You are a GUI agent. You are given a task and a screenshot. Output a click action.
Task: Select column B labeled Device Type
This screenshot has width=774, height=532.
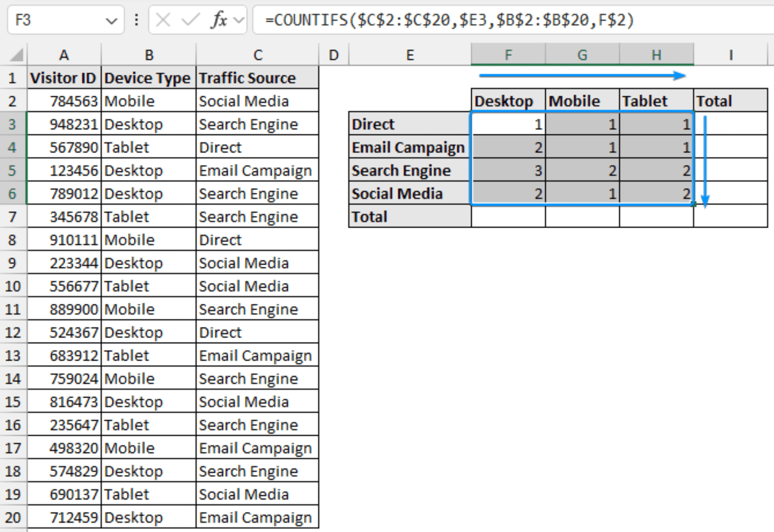click(x=148, y=55)
